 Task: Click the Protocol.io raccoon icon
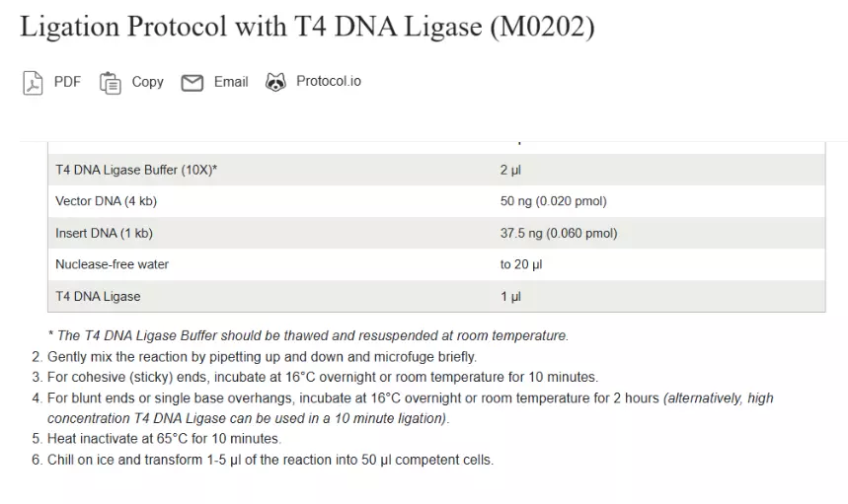pos(275,82)
